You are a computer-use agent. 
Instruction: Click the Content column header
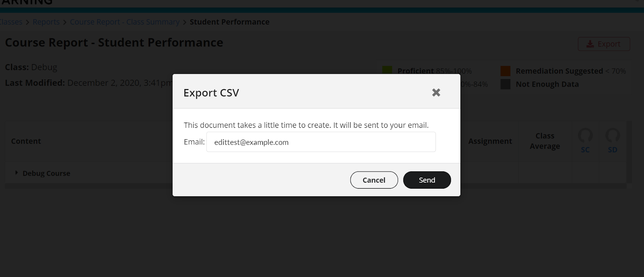point(26,141)
